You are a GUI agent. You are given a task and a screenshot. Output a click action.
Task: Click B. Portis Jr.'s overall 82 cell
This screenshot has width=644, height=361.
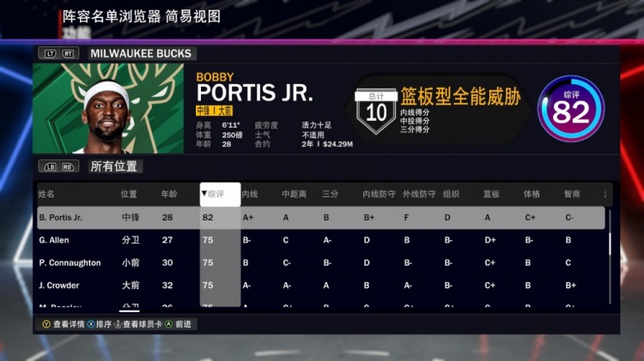(x=208, y=218)
